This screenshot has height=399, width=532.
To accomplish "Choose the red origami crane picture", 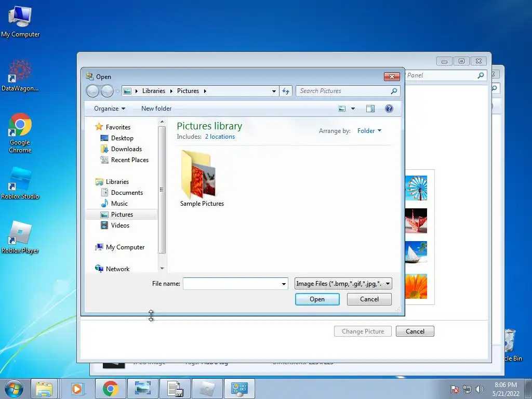I will [416, 221].
